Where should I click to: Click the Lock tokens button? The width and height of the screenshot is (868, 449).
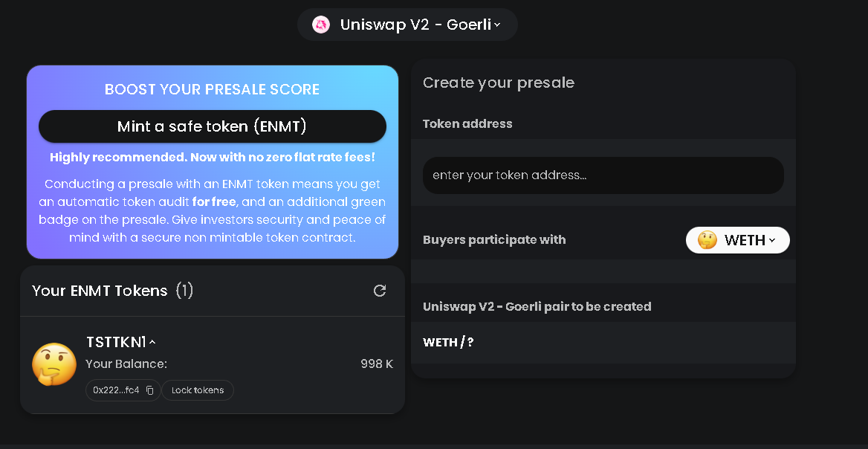click(x=198, y=390)
